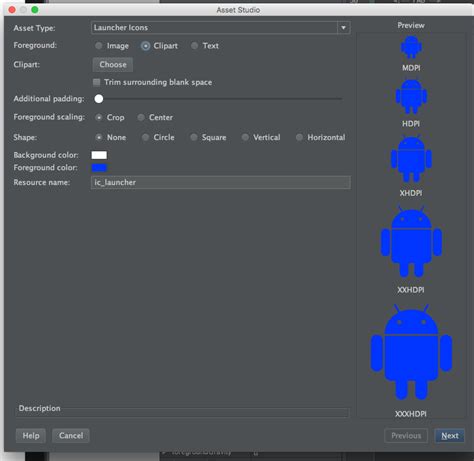
Task: Click the Cancel button
Action: tap(71, 436)
